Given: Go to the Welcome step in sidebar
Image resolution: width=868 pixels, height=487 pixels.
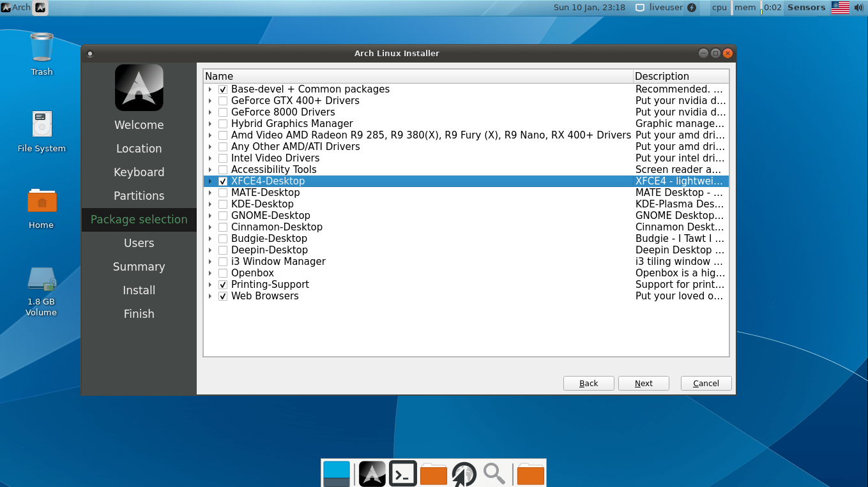Looking at the screenshot, I should coord(139,125).
